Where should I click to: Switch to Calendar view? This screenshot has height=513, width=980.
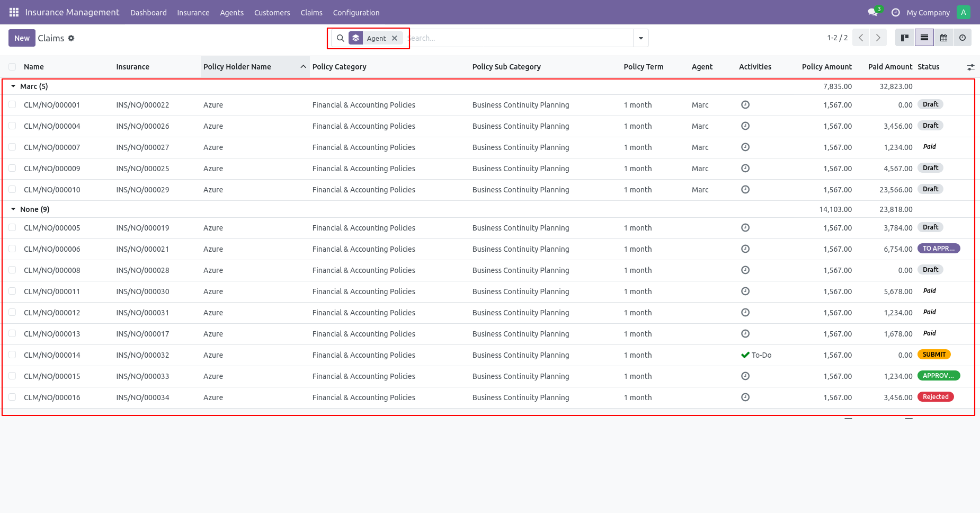[943, 38]
